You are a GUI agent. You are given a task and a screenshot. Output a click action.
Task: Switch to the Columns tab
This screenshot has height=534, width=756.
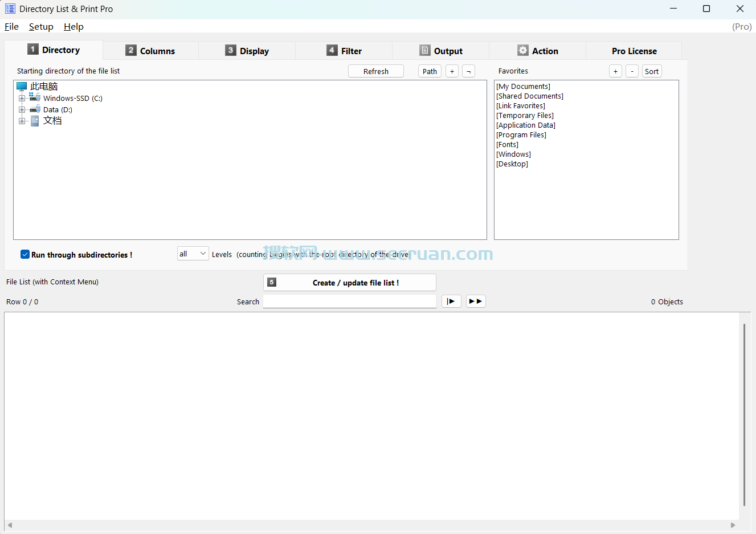point(150,51)
